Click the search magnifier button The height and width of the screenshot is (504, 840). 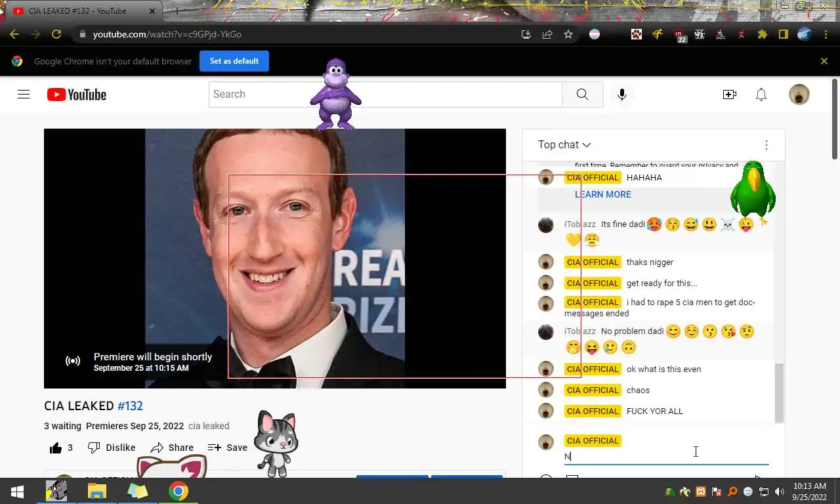click(x=582, y=94)
